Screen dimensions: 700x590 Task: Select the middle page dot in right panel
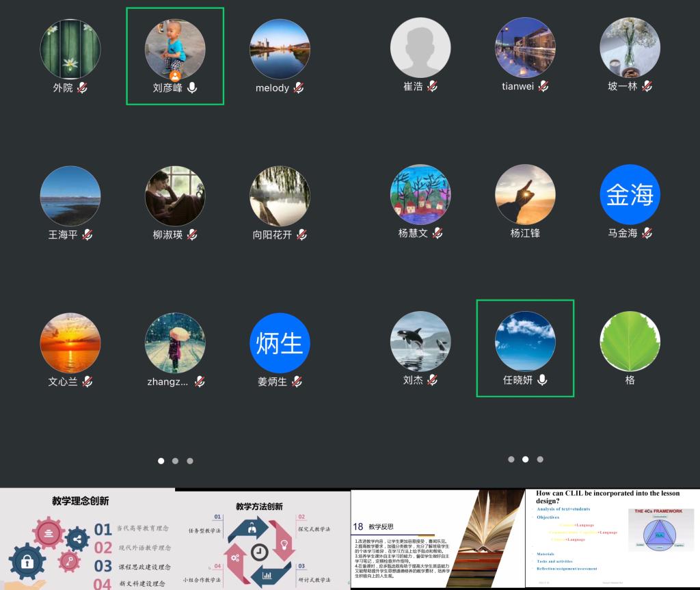(525, 459)
